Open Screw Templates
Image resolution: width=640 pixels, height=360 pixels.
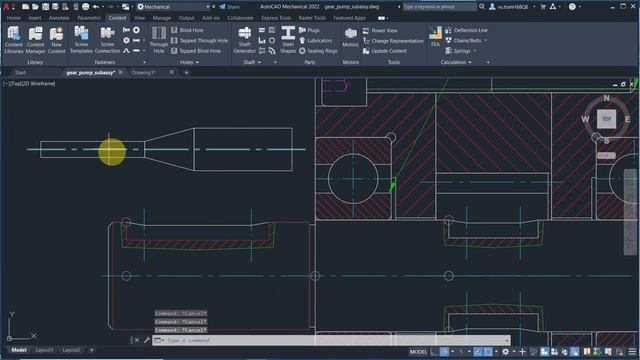[x=81, y=40]
